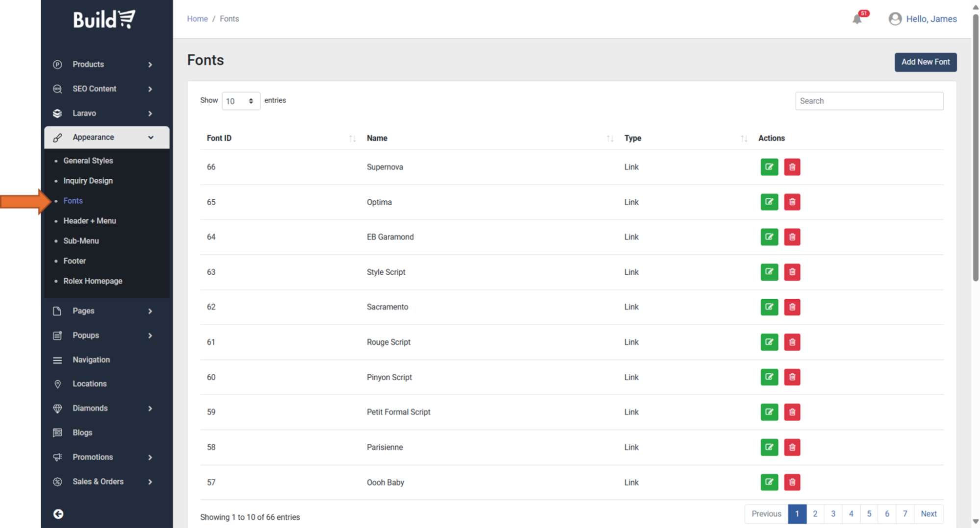Viewport: 980px width, 528px height.
Task: Delete the Oooh Baby font
Action: 792,482
